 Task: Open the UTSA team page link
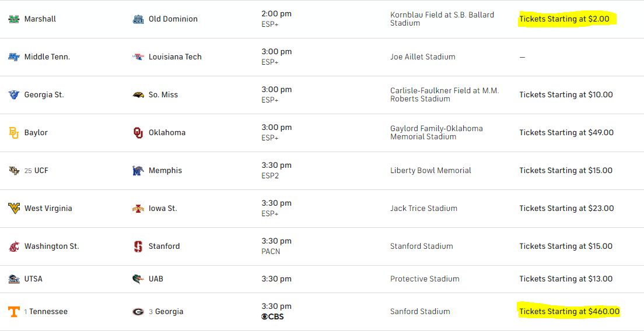[x=33, y=279]
